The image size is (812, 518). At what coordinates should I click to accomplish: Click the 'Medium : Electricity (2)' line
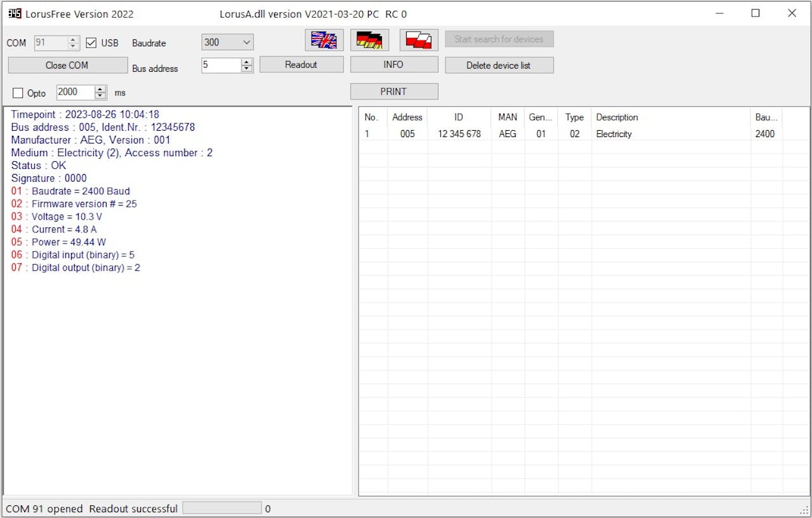(112, 153)
